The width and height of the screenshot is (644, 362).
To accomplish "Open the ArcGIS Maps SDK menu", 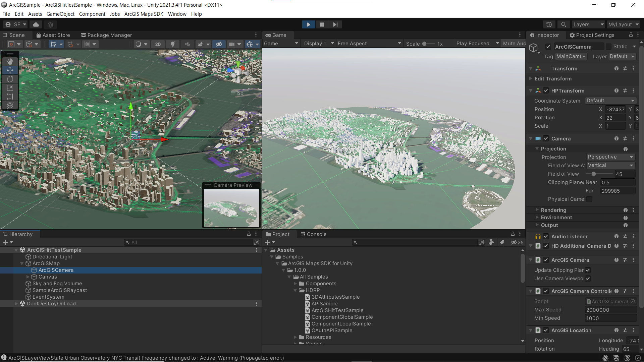I will point(144,14).
